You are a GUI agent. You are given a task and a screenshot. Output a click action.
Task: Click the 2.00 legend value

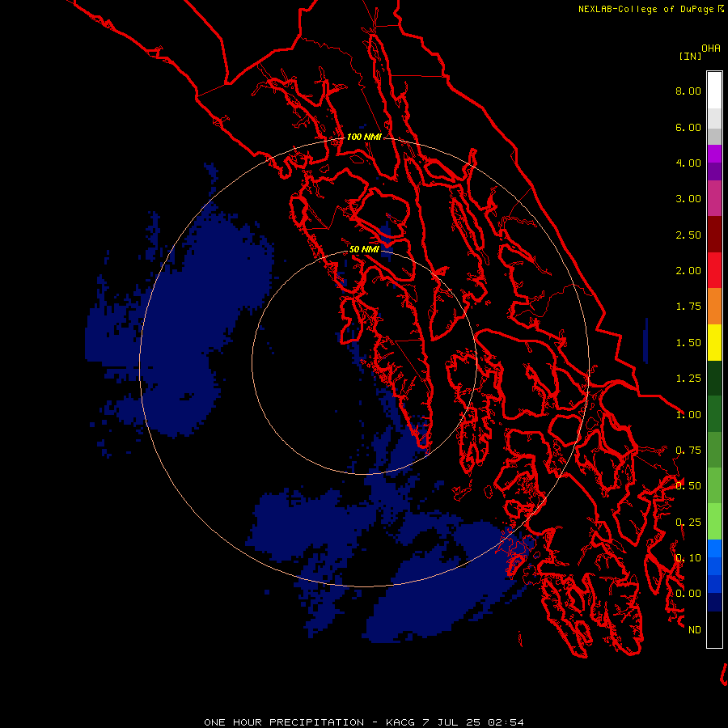(688, 271)
